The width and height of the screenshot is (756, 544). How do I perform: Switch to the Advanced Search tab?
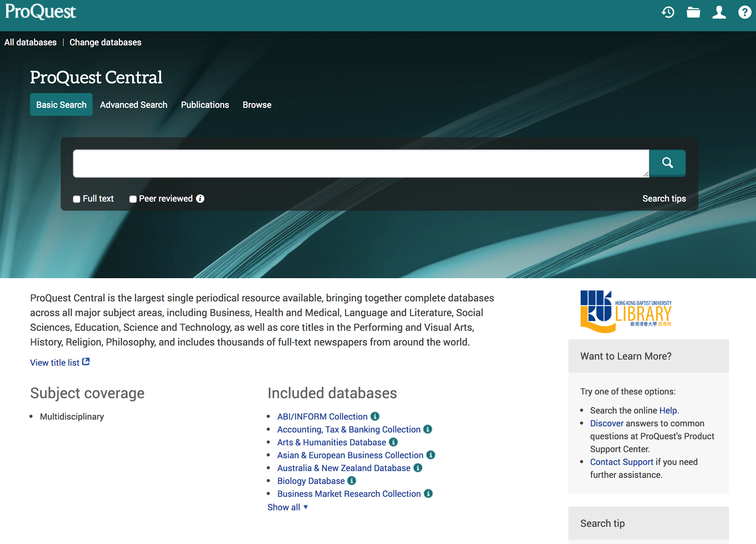(134, 105)
